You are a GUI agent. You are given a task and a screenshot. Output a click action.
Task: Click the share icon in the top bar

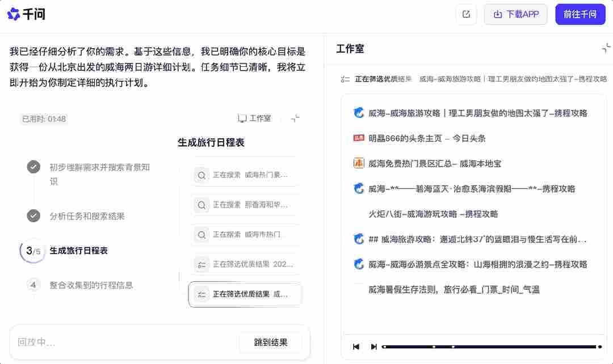click(x=466, y=14)
